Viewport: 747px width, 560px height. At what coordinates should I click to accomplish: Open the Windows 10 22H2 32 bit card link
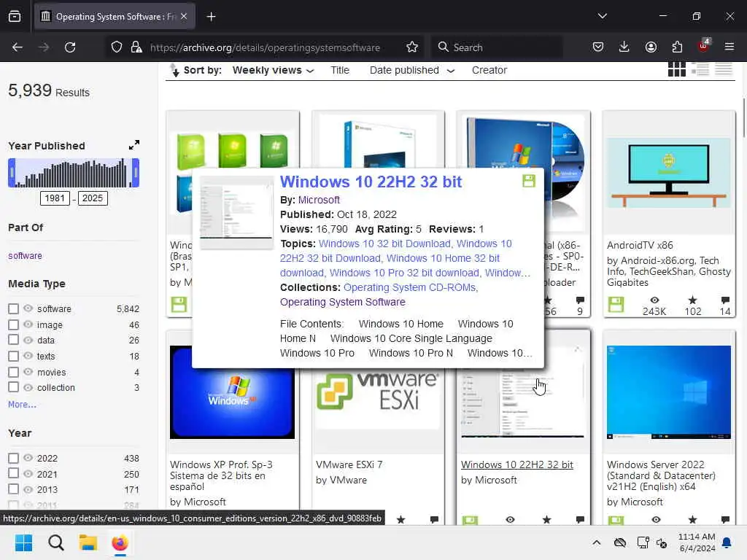coord(517,464)
